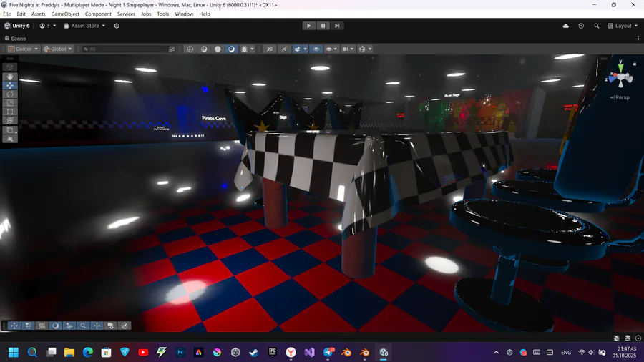Start Play mode
Image resolution: width=644 pixels, height=362 pixels.
[309, 26]
